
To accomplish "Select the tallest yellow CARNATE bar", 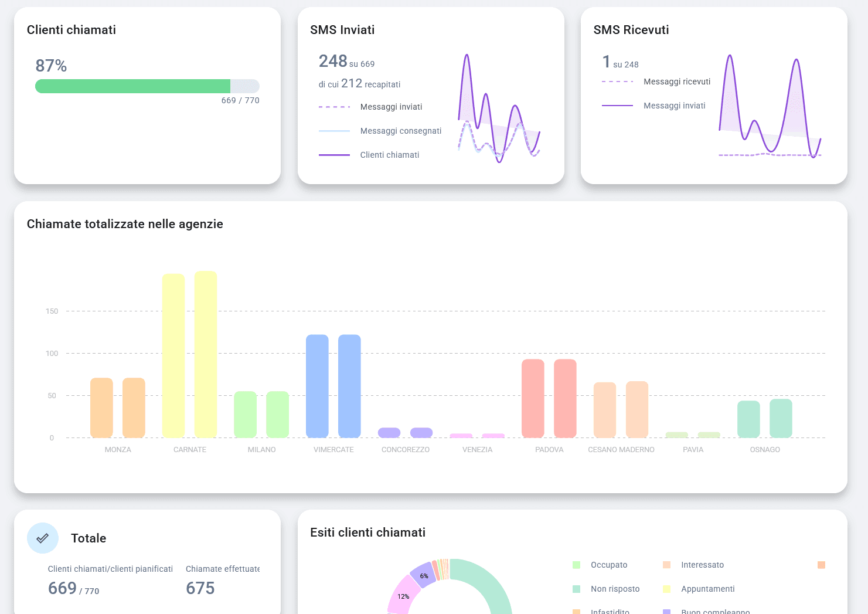I will tap(205, 352).
